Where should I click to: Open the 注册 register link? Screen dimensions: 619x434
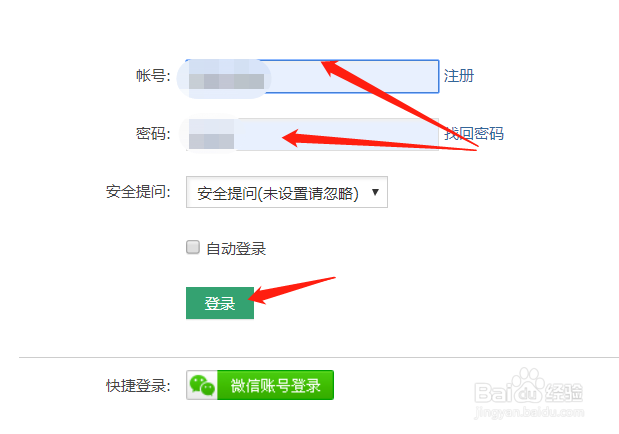[x=459, y=75]
